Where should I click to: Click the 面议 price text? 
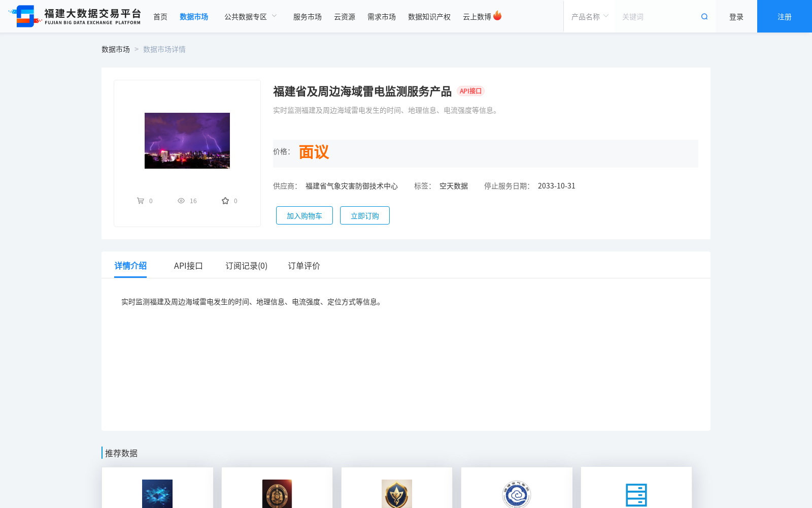(314, 152)
